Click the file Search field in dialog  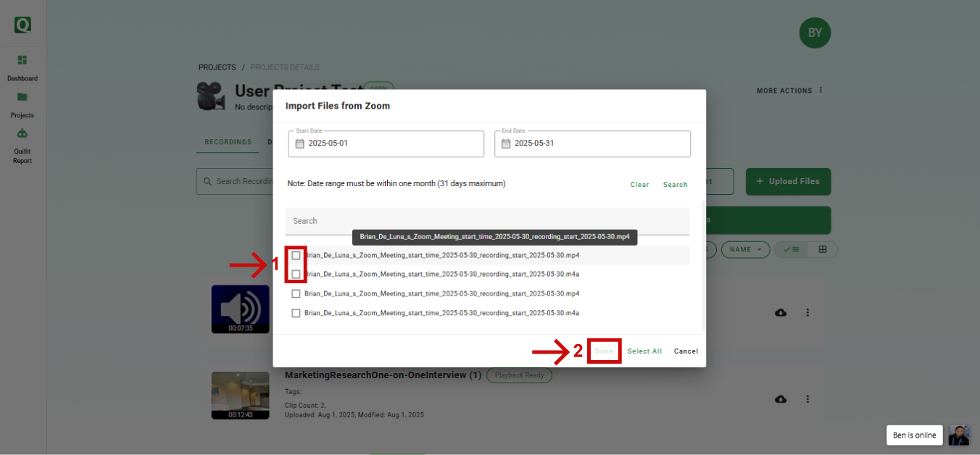[487, 221]
